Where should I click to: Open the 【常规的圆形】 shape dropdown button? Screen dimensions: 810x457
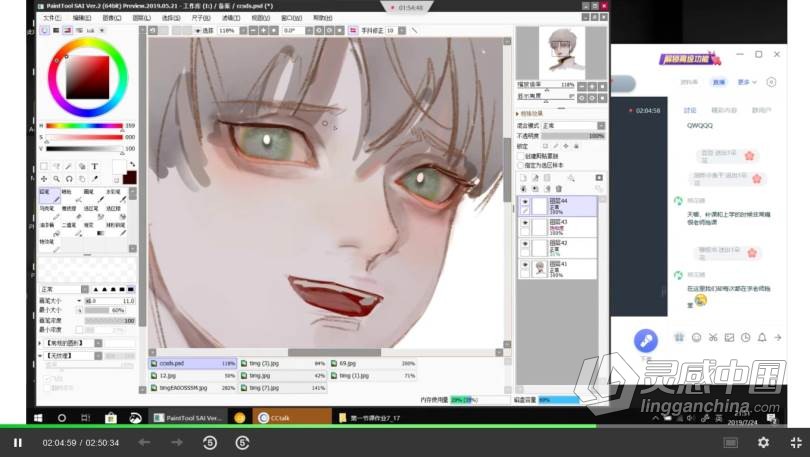coord(98,343)
